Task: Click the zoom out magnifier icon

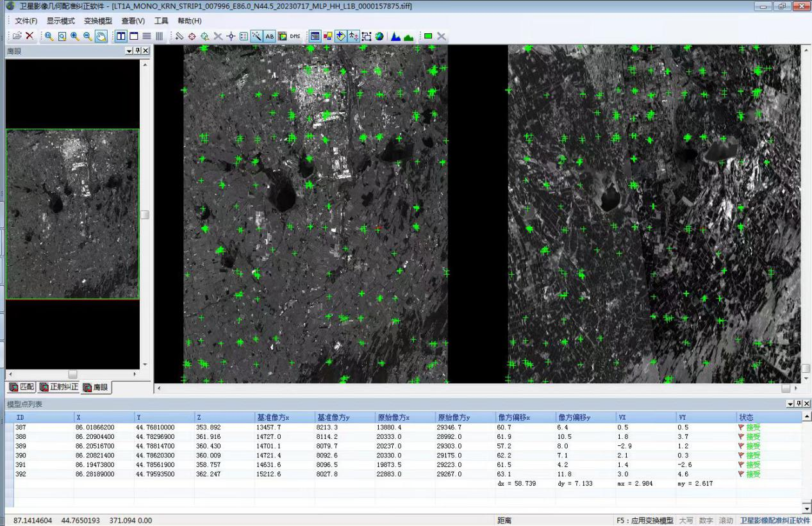Action: coord(88,37)
